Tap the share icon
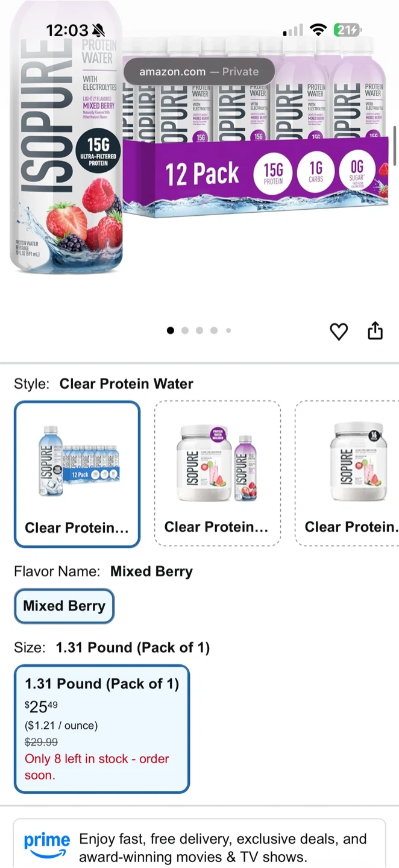The width and height of the screenshot is (399, 868). [375, 330]
